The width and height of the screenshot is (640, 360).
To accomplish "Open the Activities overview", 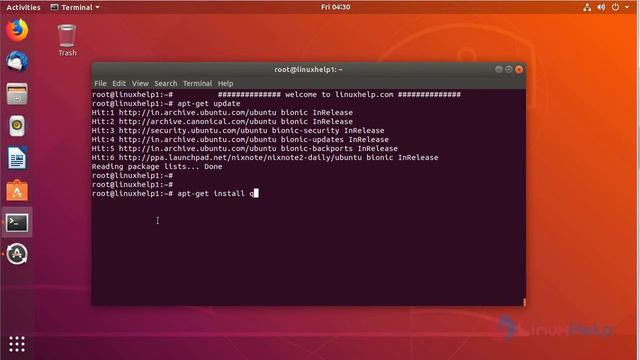I will coord(23,7).
